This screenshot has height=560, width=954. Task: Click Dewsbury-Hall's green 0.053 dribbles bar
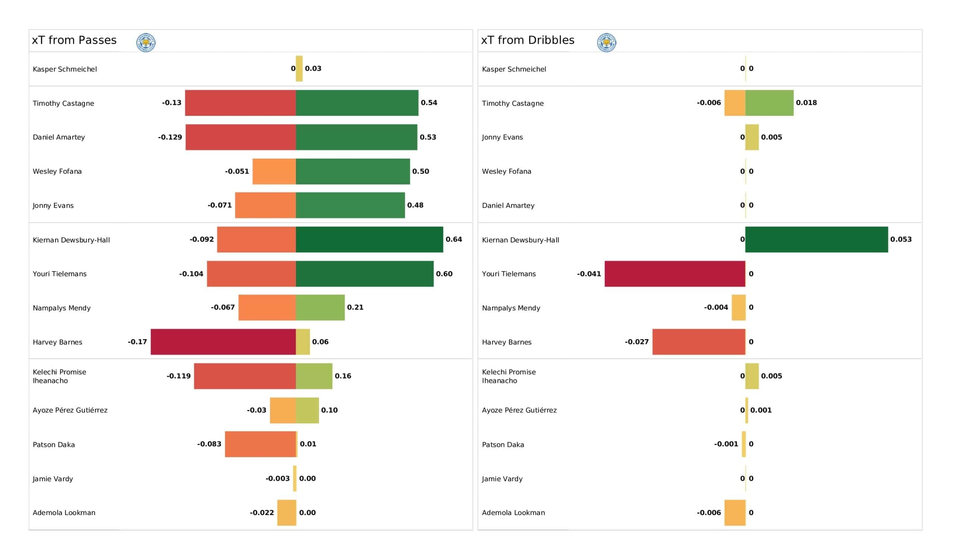[x=816, y=239]
